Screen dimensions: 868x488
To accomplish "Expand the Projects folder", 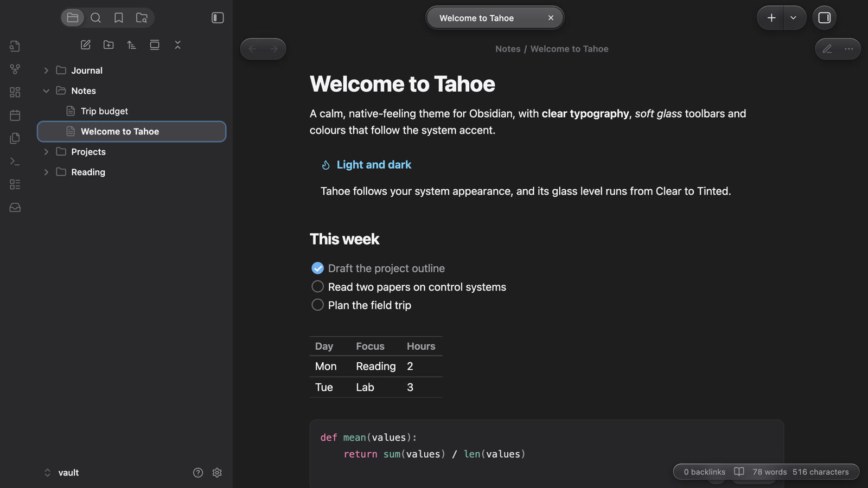I will click(46, 152).
